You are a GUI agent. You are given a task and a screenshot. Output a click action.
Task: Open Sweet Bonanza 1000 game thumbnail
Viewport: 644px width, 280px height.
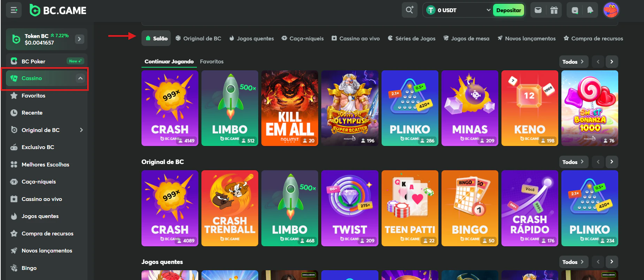point(590,108)
